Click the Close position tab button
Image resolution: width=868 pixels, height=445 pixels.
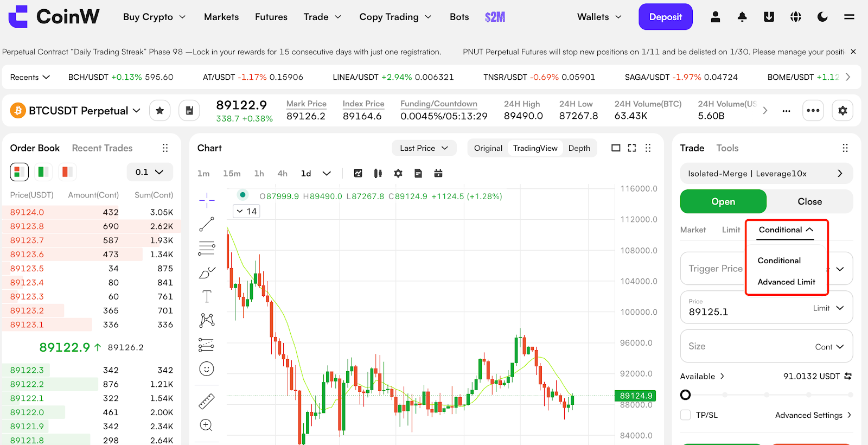click(x=809, y=201)
